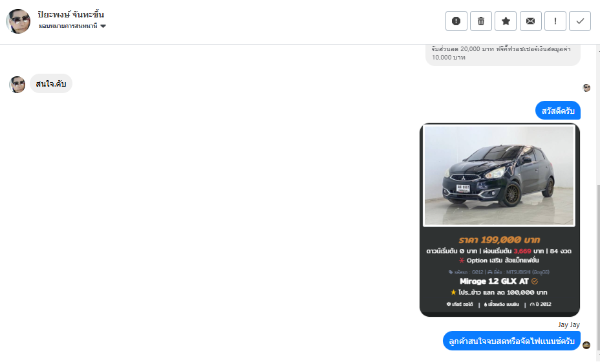Viewport: 600px width, 364px height.
Task: Mark conversation done with checkmark icon
Action: click(580, 21)
